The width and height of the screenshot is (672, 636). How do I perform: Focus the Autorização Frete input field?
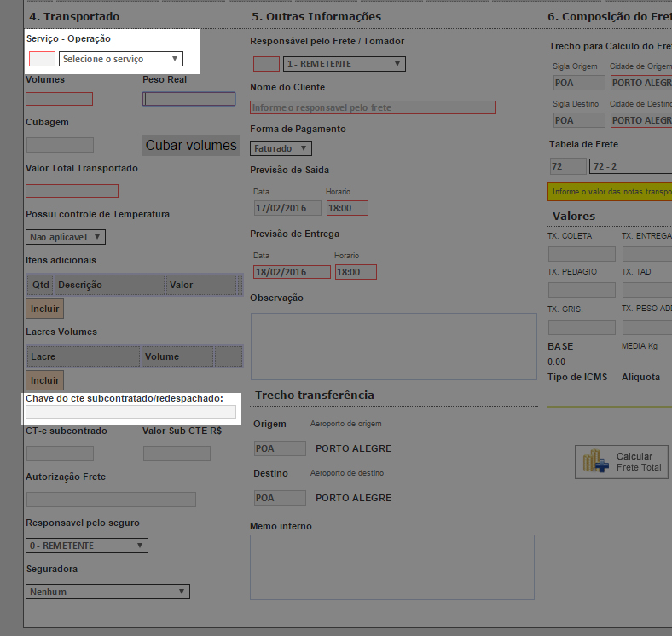pyautogui.click(x=111, y=500)
